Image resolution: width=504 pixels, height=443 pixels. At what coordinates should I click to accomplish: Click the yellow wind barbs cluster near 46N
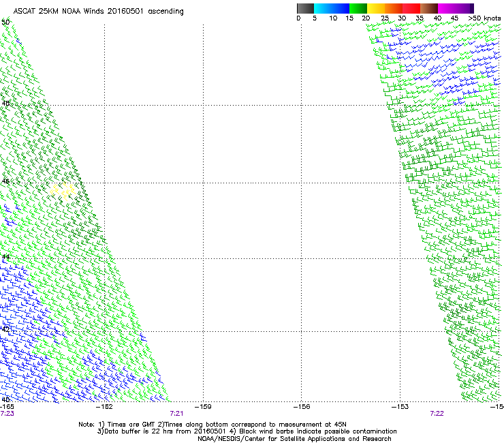[63, 191]
